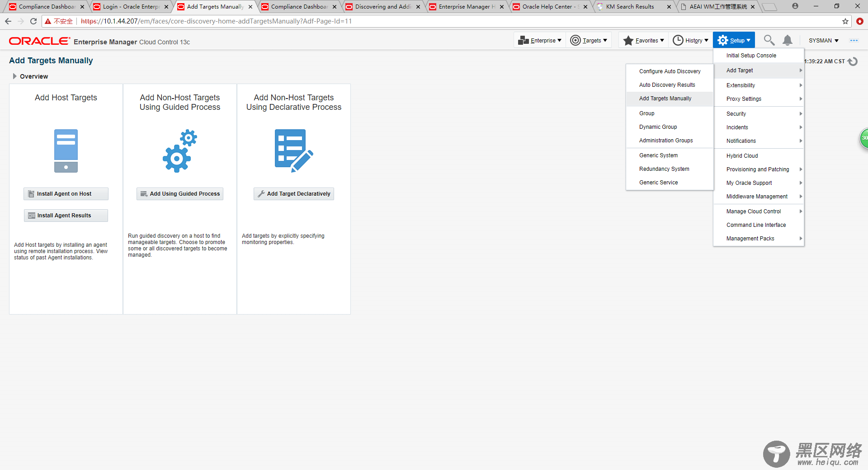Open the History menu
The height and width of the screenshot is (470, 868).
click(690, 40)
